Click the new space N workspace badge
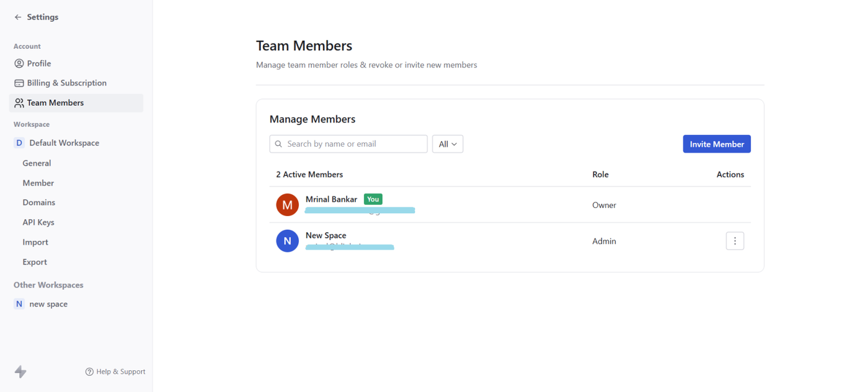 19,304
